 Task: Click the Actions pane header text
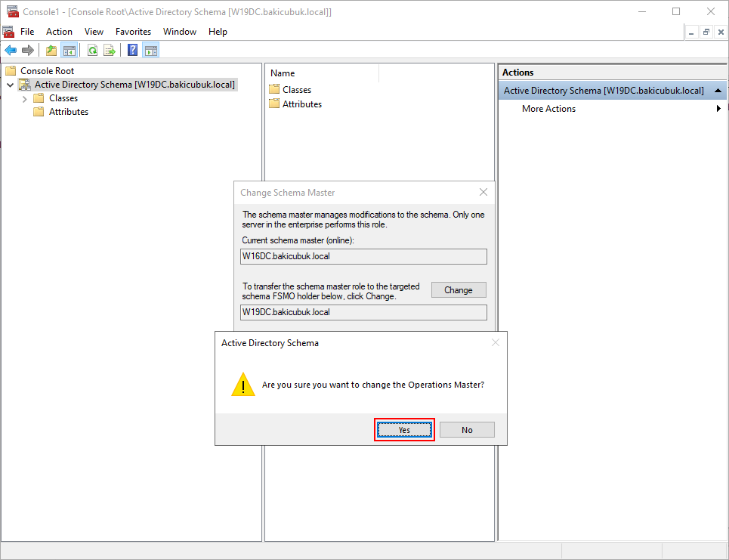coord(518,72)
